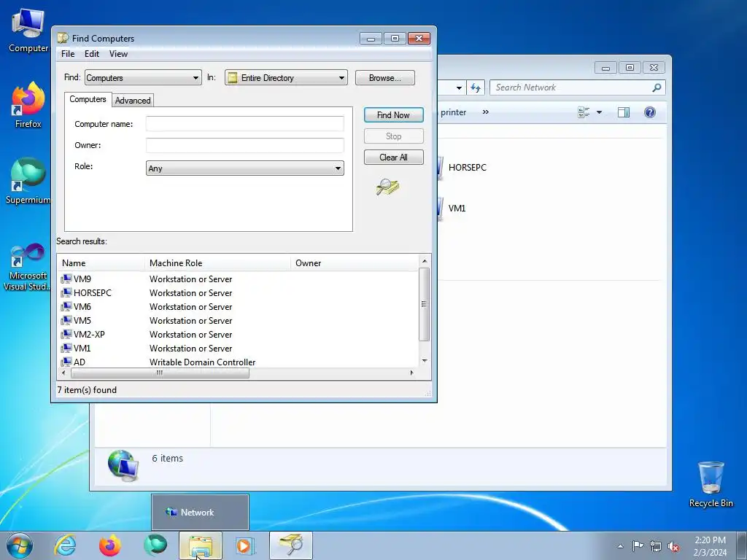This screenshot has width=747, height=560.
Task: Select VM5 in the search results
Action: tap(82, 321)
